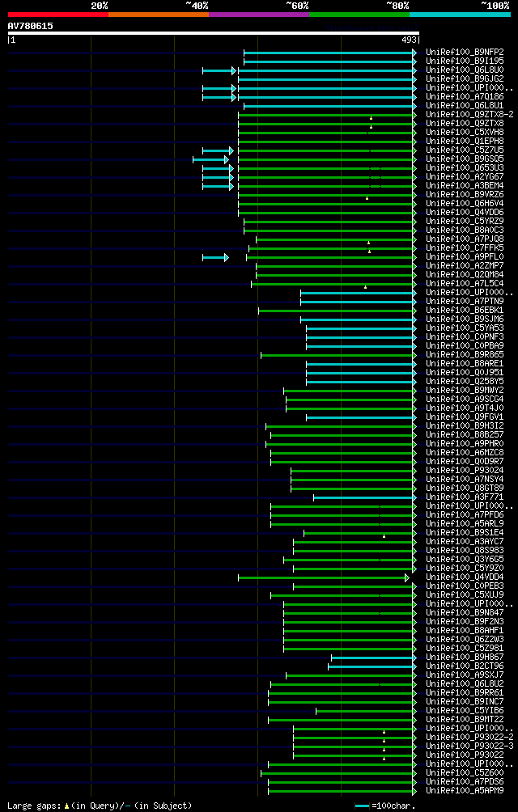Open hit UniRef100_Q4VDD6
The width and height of the screenshot is (518, 812).
pyautogui.click(x=465, y=213)
